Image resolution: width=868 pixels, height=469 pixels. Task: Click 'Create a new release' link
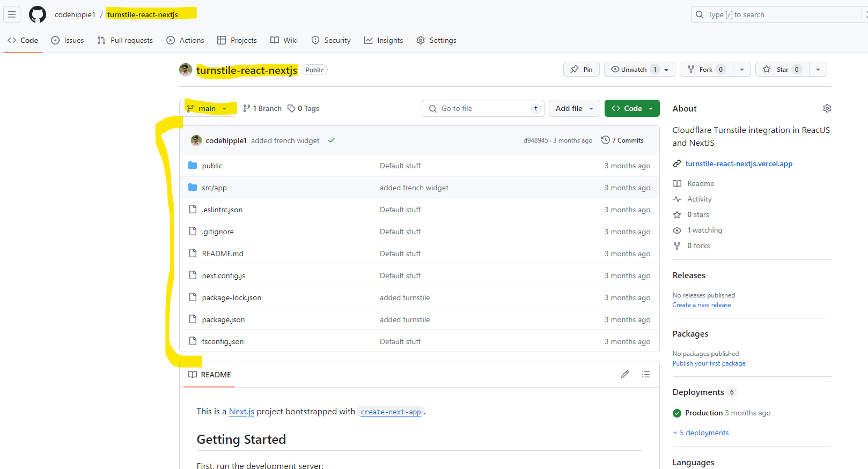click(x=702, y=305)
